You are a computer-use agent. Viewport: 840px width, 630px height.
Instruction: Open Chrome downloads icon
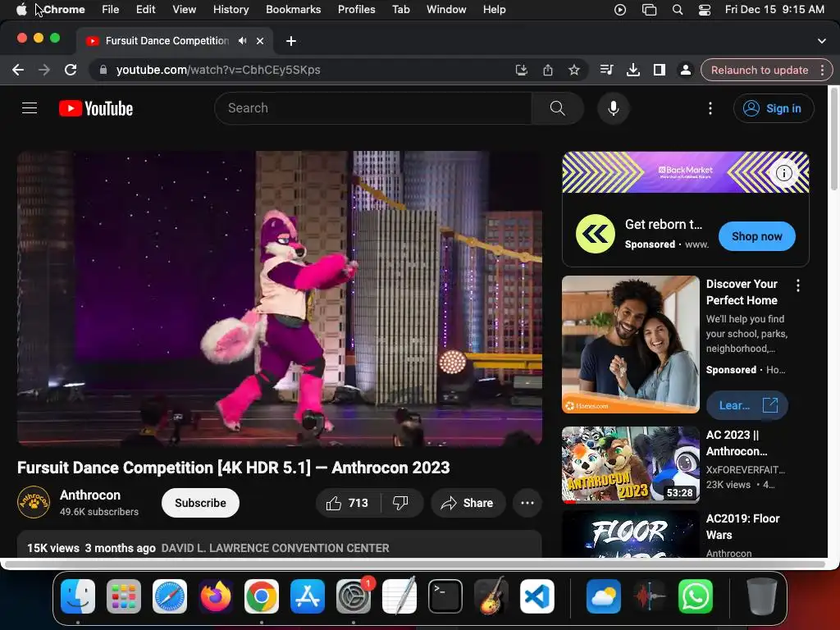[632, 71]
